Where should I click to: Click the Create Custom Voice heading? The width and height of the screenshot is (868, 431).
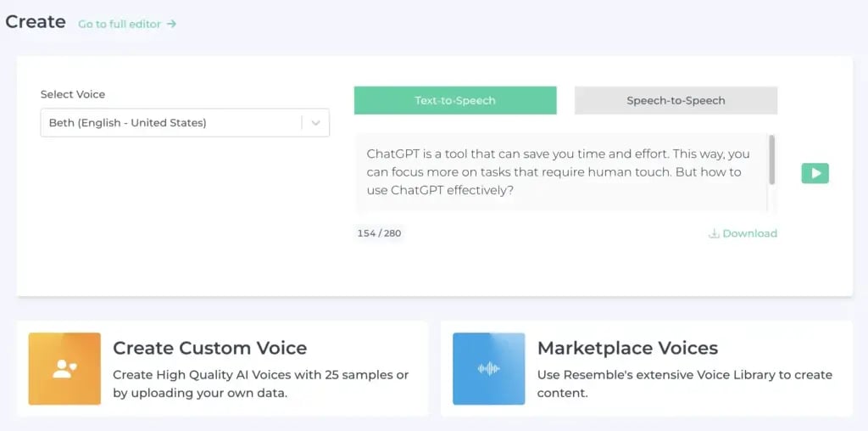(209, 348)
